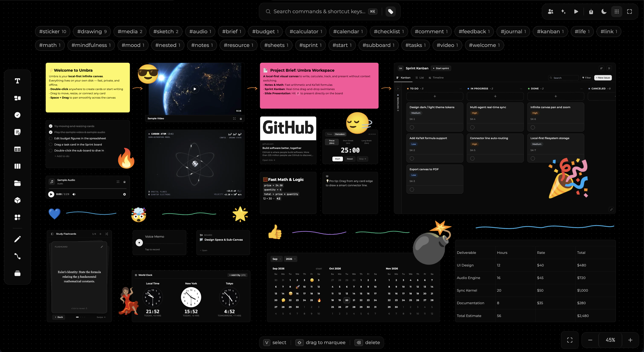Click the Sample Audio progress bar
Image resolution: width=644 pixels, height=352 pixels.
click(88, 188)
